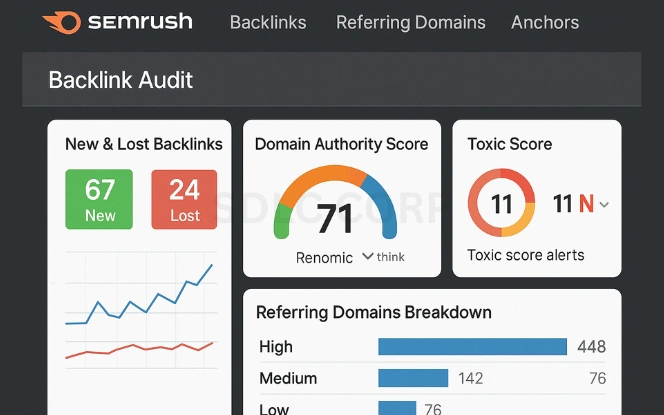The height and width of the screenshot is (415, 664).
Task: Click the Toxic score alerts text
Action: tap(526, 255)
